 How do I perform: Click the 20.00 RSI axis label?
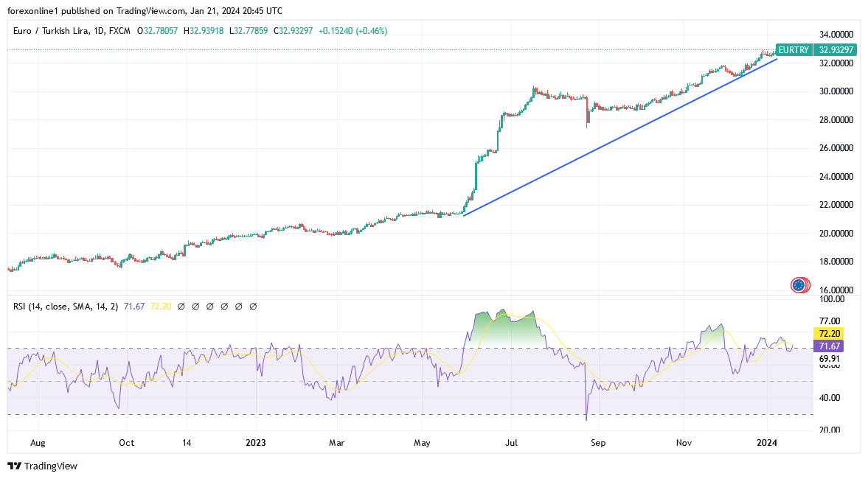(x=829, y=430)
